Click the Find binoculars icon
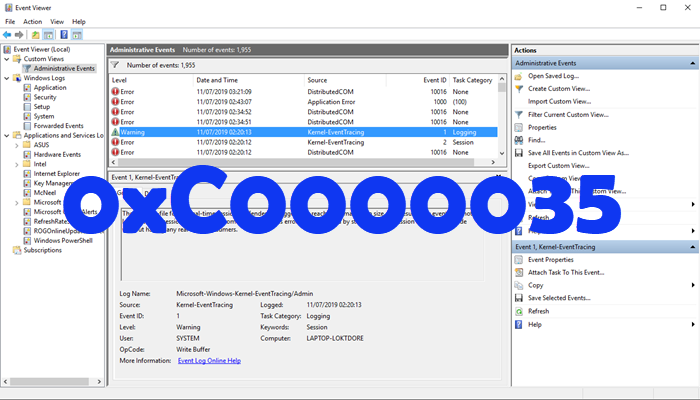The width and height of the screenshot is (700, 400). tap(519, 140)
